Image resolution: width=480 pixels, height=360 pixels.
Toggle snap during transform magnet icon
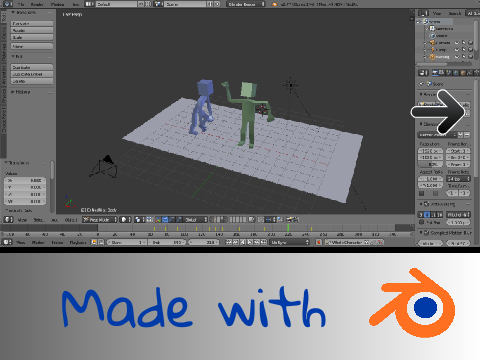(262, 220)
